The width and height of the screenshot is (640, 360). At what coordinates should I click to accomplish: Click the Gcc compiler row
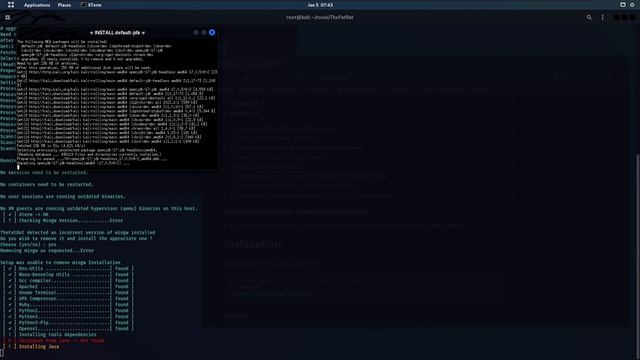coord(68,280)
